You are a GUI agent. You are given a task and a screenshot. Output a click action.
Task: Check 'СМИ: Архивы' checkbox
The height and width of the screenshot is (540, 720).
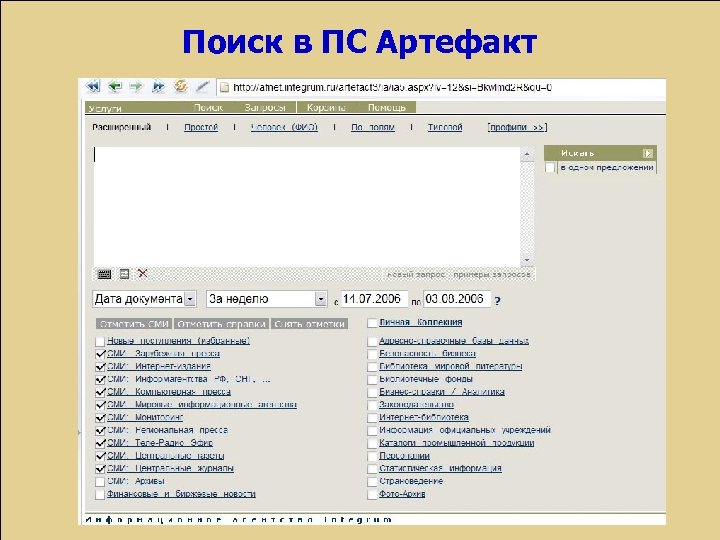tap(100, 482)
